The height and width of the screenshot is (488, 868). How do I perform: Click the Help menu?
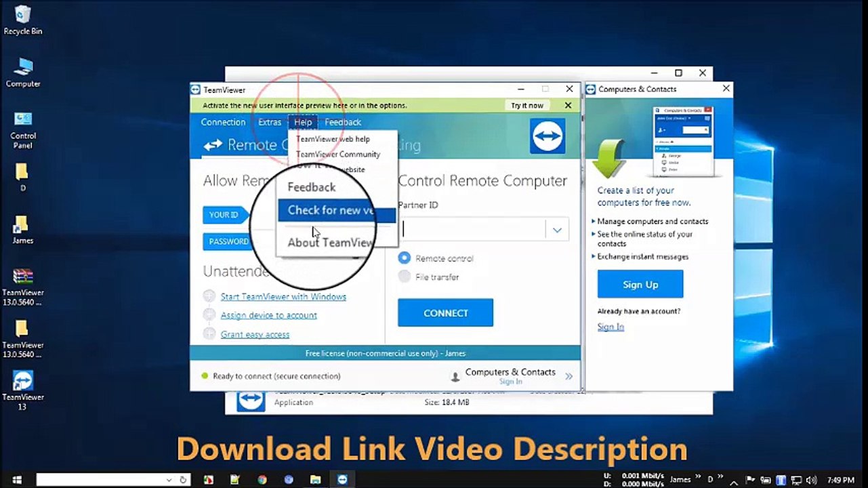(303, 122)
